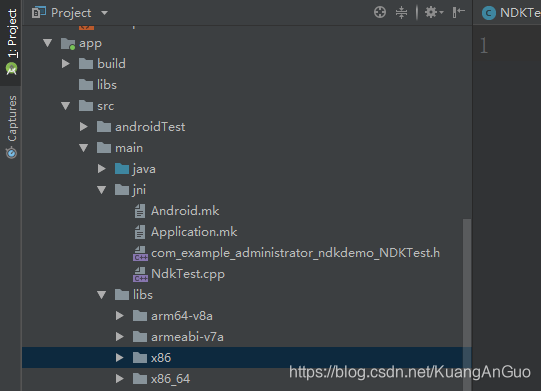Click the armeabi-v7a folder icon
The image size is (541, 391).
(140, 337)
